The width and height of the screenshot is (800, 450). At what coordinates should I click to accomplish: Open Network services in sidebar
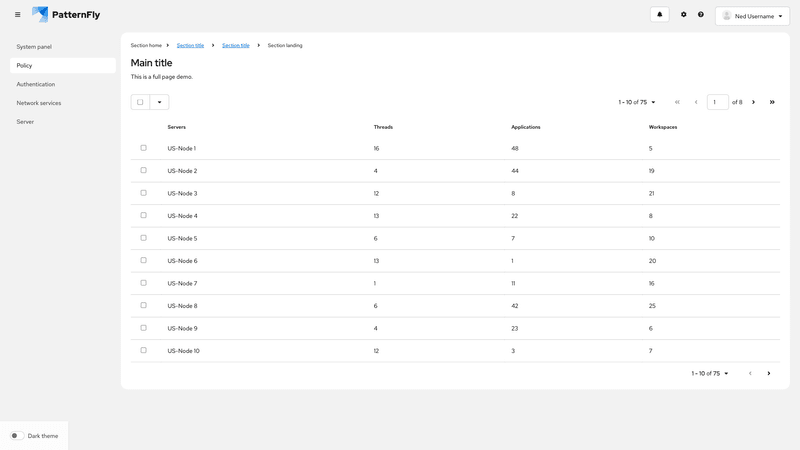[63, 103]
